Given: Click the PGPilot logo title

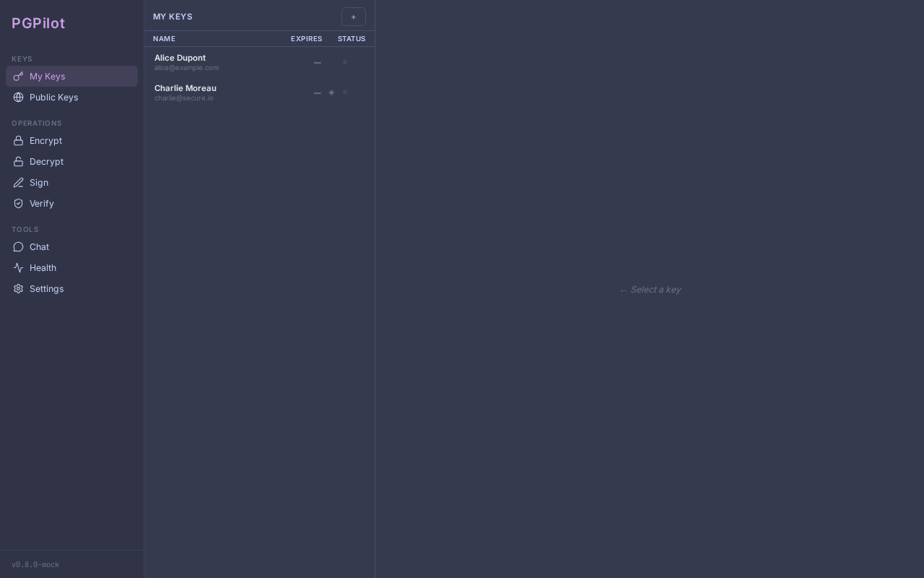Looking at the screenshot, I should (38, 23).
